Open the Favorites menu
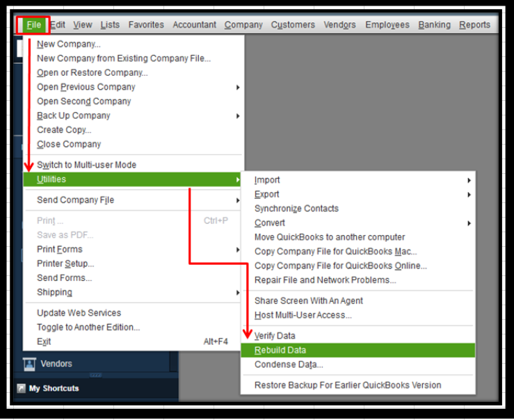The height and width of the screenshot is (420, 514). pos(146,25)
